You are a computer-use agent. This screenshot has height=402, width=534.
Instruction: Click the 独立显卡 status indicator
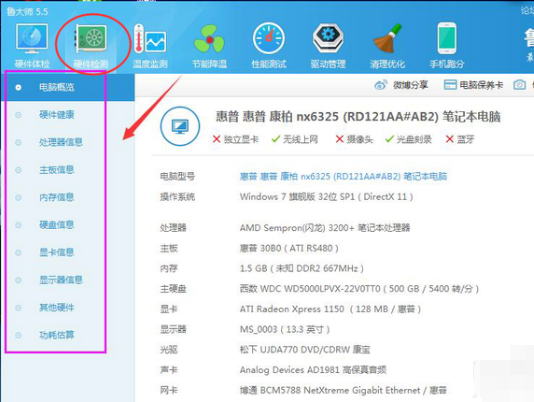coord(235,139)
